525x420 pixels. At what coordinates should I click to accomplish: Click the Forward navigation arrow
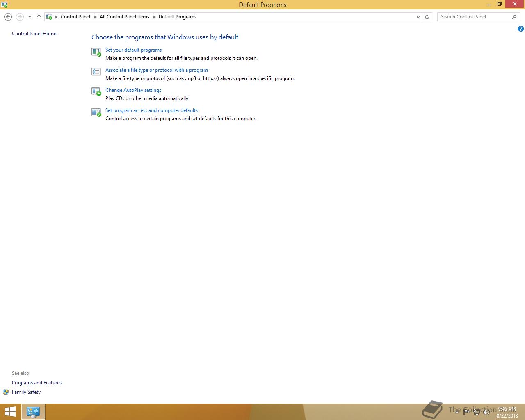tap(19, 17)
